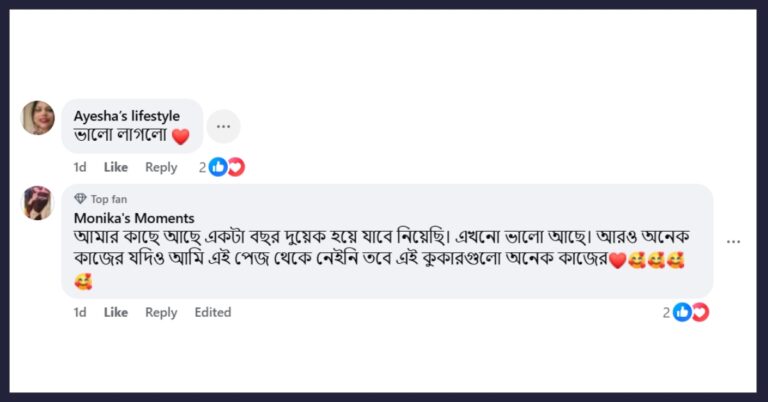
Task: Open options menu beside Monika's comment
Action: point(733,241)
